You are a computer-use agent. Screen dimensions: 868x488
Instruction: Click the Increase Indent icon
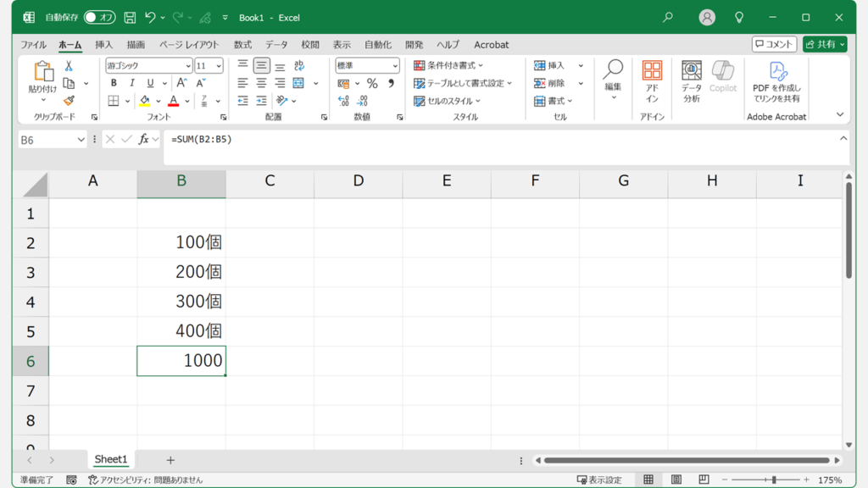pos(261,101)
